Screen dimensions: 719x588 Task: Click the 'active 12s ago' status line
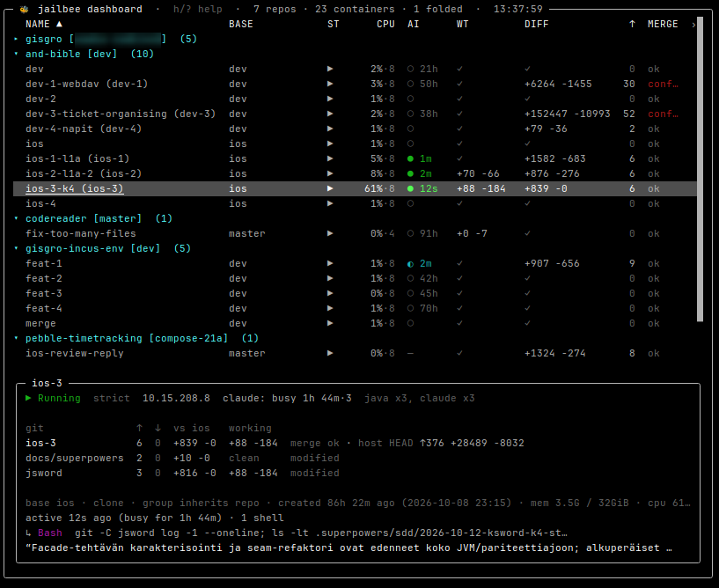[155, 518]
